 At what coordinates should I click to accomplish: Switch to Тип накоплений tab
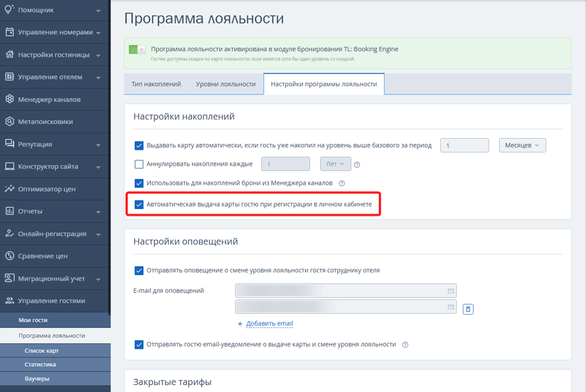pyautogui.click(x=156, y=84)
